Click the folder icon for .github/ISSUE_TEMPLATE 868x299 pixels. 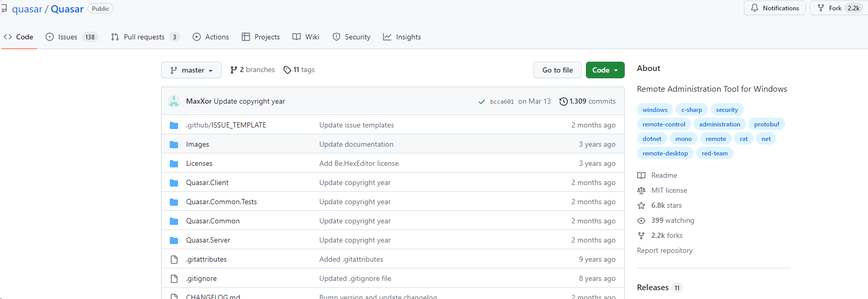click(174, 125)
